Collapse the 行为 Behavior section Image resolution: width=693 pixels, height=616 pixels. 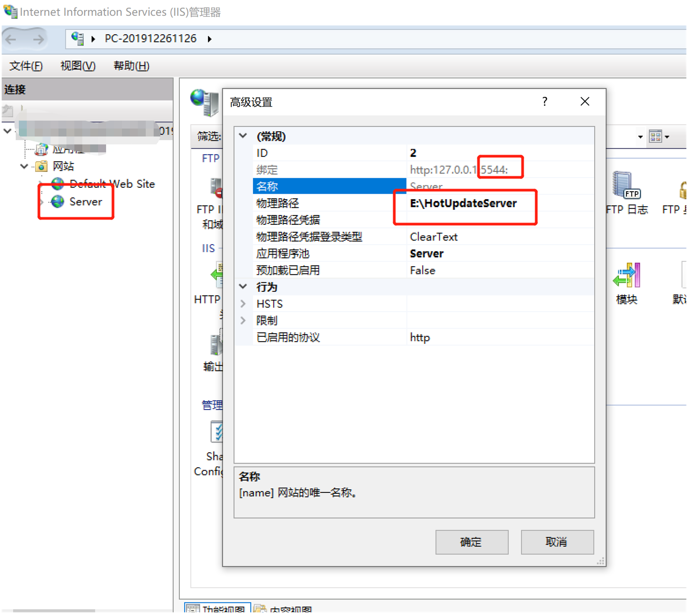243,287
